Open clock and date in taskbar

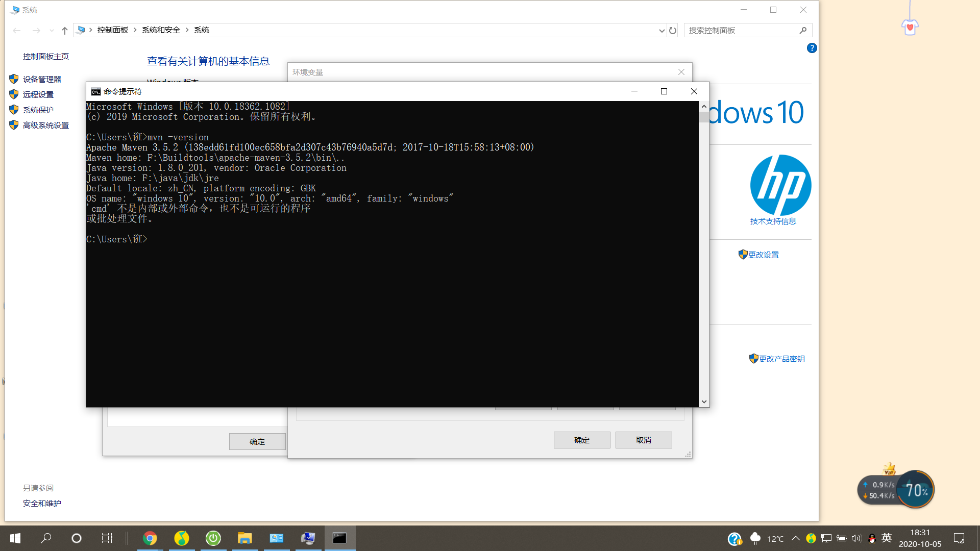point(920,538)
